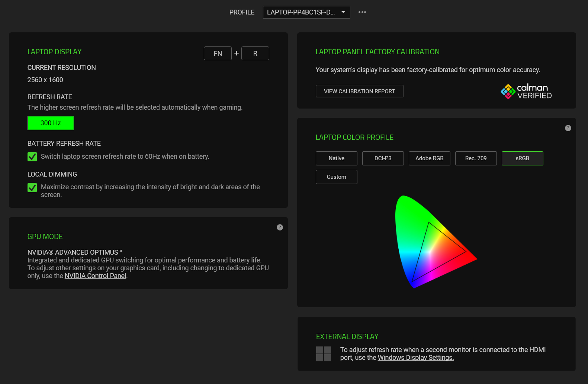Click the FN key shortcut indicator
Viewport: 588px width, 384px height.
[218, 54]
